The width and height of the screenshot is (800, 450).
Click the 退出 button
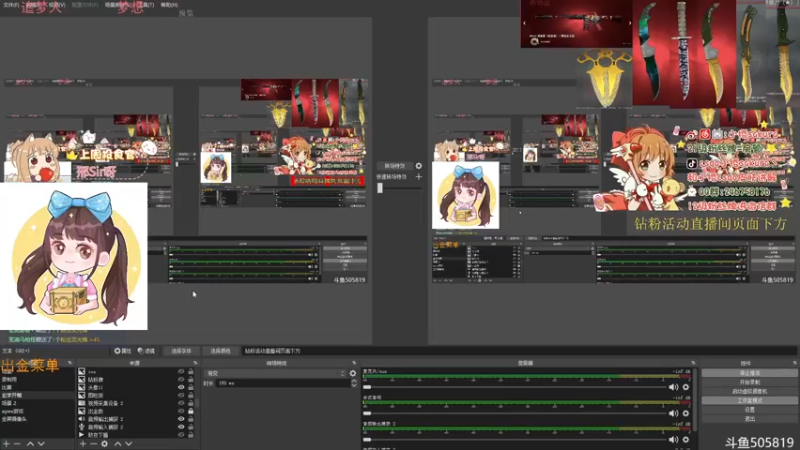click(749, 419)
